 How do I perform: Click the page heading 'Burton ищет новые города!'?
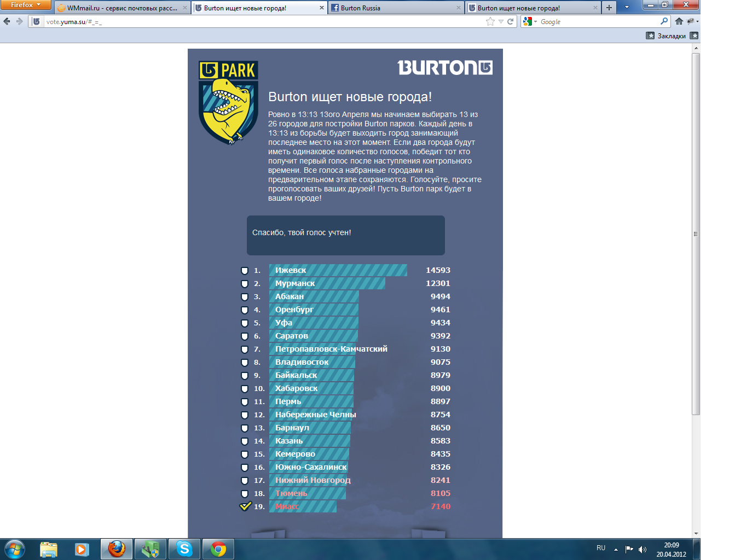[350, 97]
